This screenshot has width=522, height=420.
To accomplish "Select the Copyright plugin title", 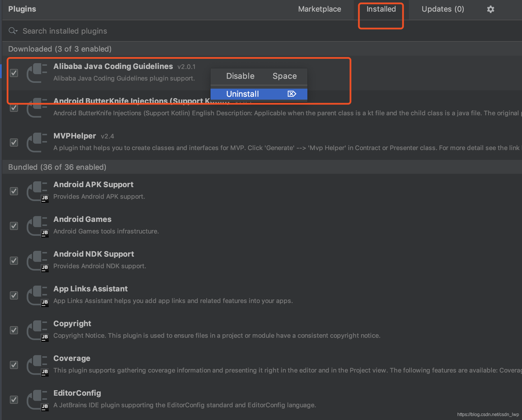I will 72,324.
